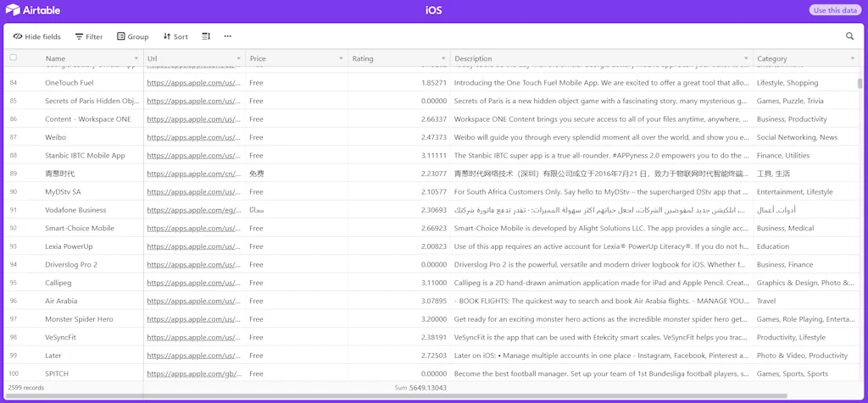Image resolution: width=868 pixels, height=403 pixels.
Task: Click the rating value 1.85271
Action: (x=433, y=83)
